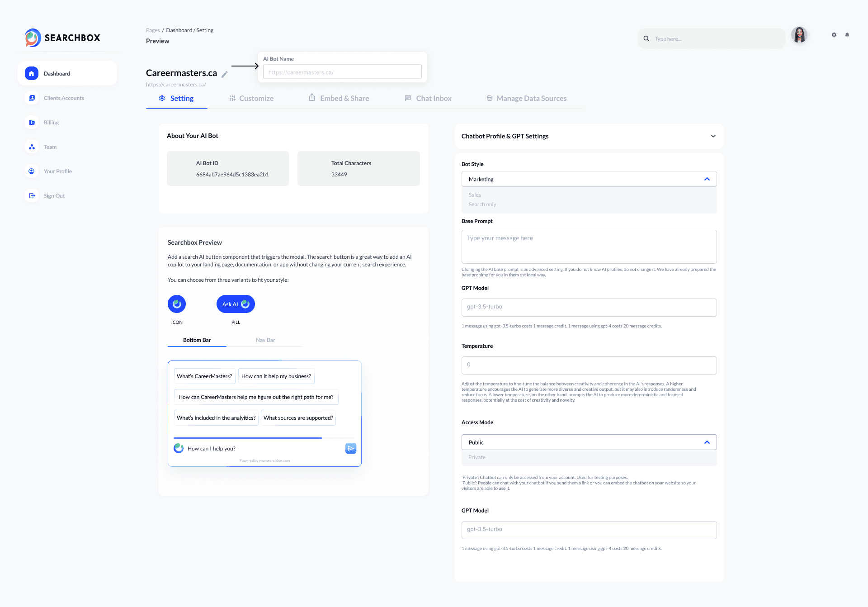The height and width of the screenshot is (607, 868).
Task: Switch to the Setting tab
Action: coord(176,99)
